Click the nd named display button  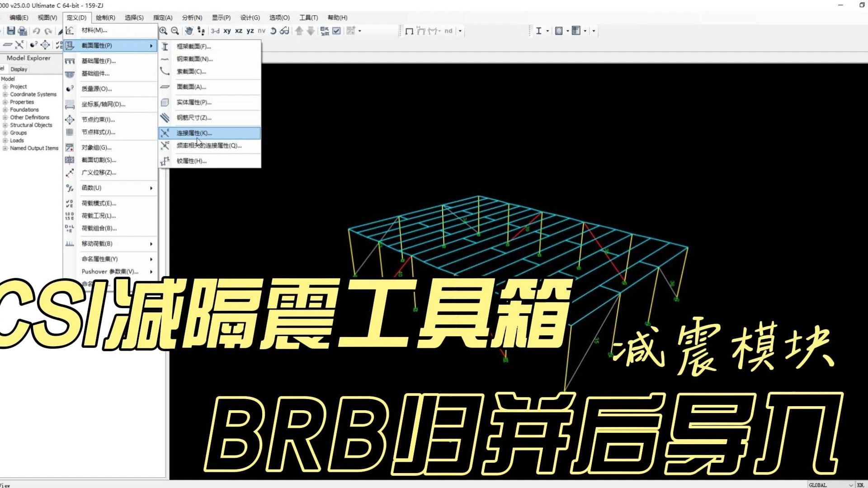[x=448, y=31]
